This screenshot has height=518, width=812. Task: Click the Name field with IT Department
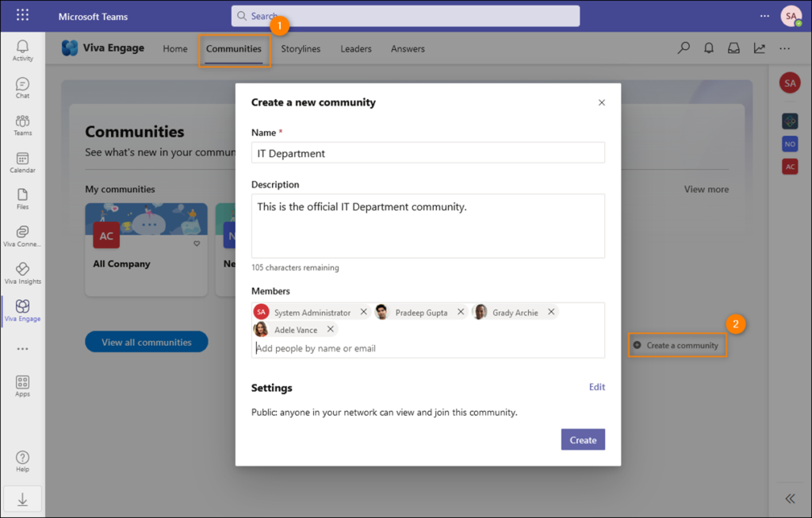(427, 153)
